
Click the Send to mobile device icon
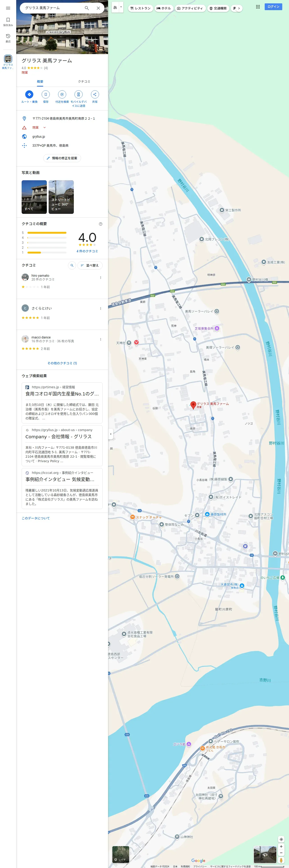(78, 94)
